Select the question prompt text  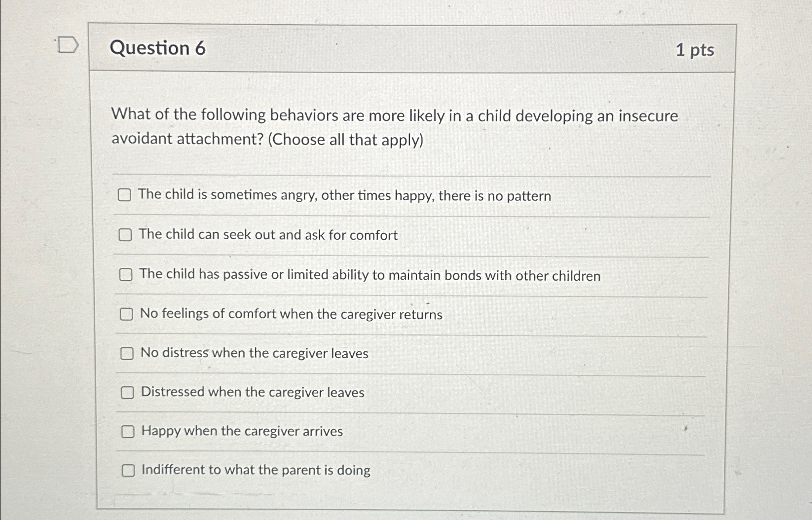(x=394, y=127)
